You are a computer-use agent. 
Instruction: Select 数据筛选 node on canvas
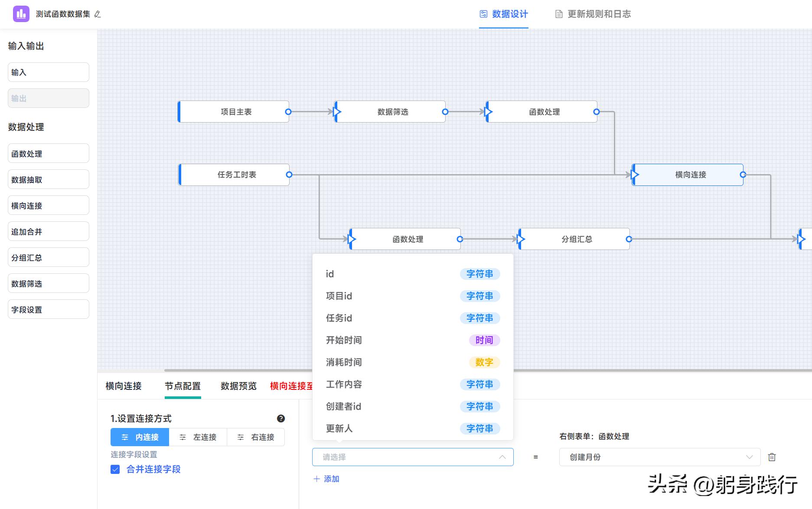click(x=390, y=112)
